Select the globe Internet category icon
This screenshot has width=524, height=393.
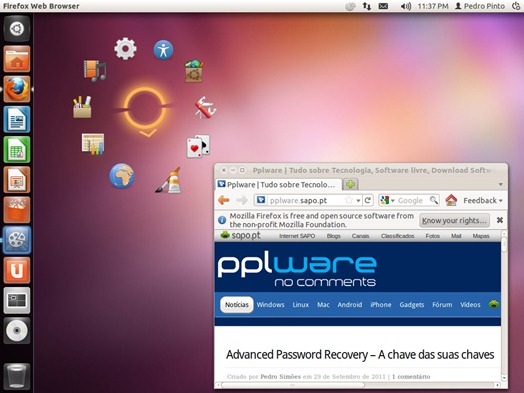pyautogui.click(x=122, y=176)
